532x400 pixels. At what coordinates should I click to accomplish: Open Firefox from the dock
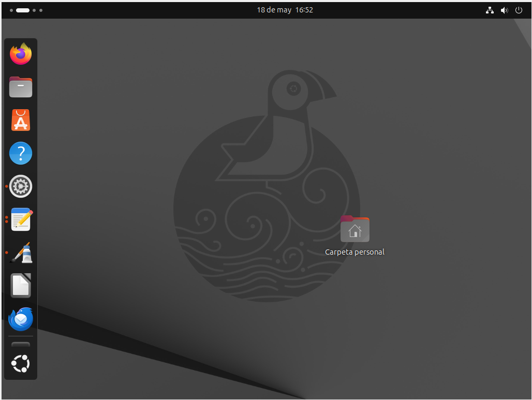pos(21,54)
